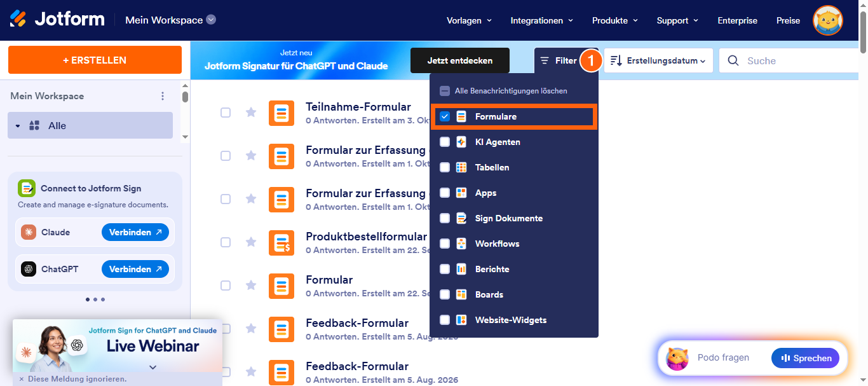Open the user avatar profile menu

click(828, 20)
